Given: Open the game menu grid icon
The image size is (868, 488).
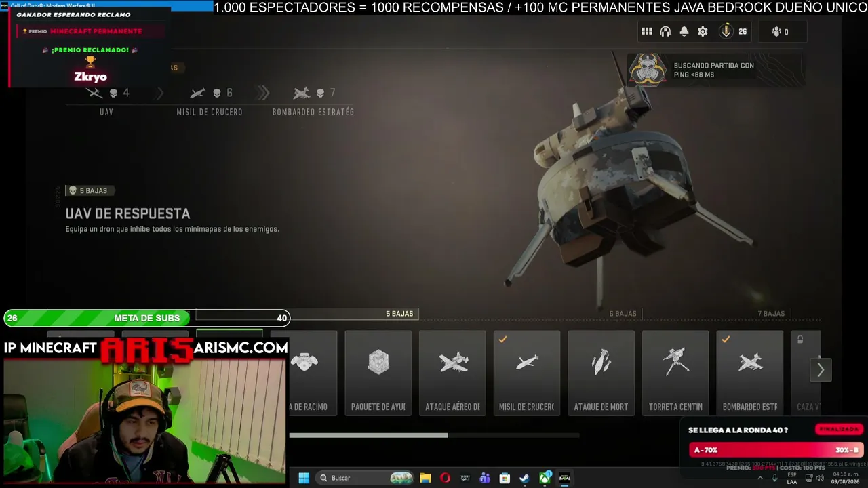Looking at the screenshot, I should 647,32.
